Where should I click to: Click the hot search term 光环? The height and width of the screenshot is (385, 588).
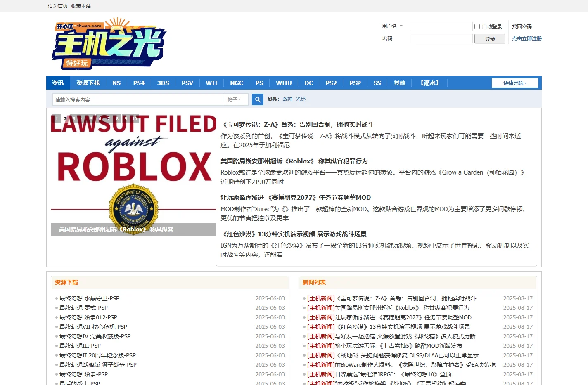click(x=301, y=99)
